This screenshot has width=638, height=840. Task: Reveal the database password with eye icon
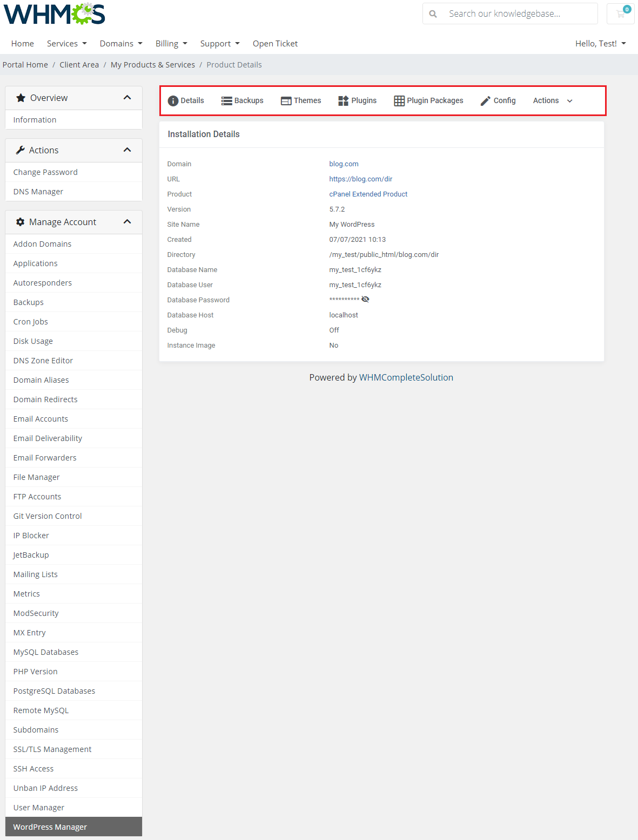pos(365,299)
